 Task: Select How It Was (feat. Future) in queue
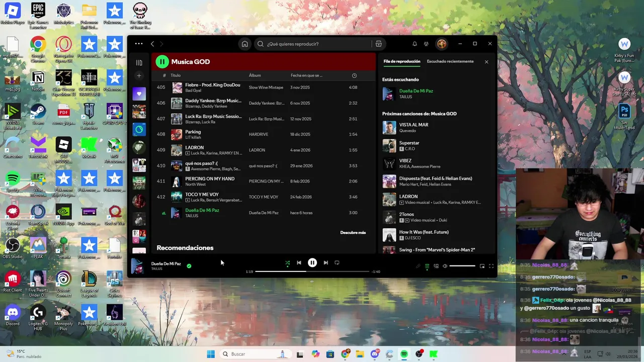click(x=436, y=235)
